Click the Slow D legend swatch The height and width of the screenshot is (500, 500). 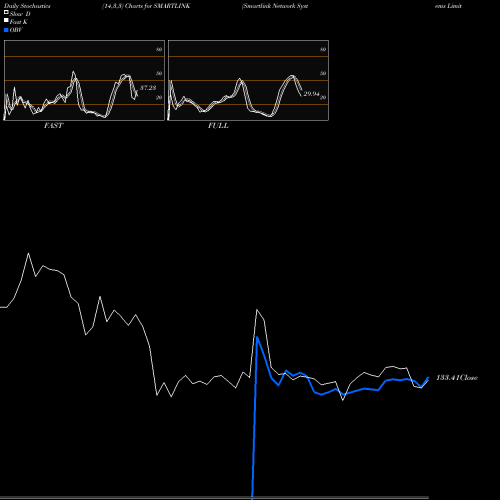6,12
